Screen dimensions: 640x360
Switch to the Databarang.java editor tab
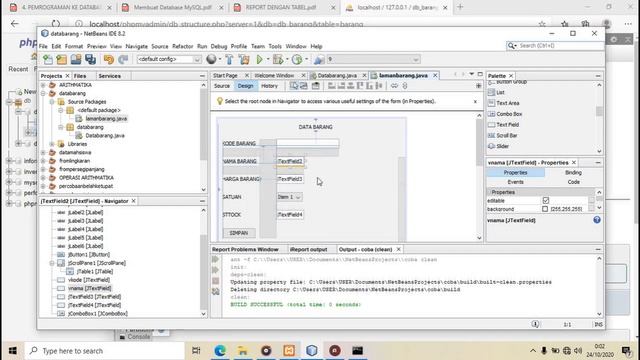click(337, 76)
